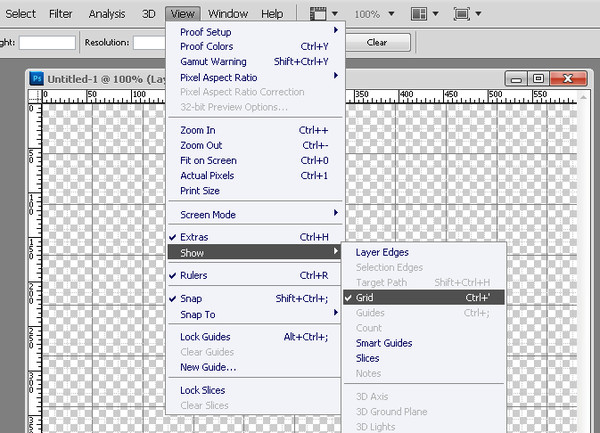
Task: Toggle Proof Colors option
Action: (256, 46)
